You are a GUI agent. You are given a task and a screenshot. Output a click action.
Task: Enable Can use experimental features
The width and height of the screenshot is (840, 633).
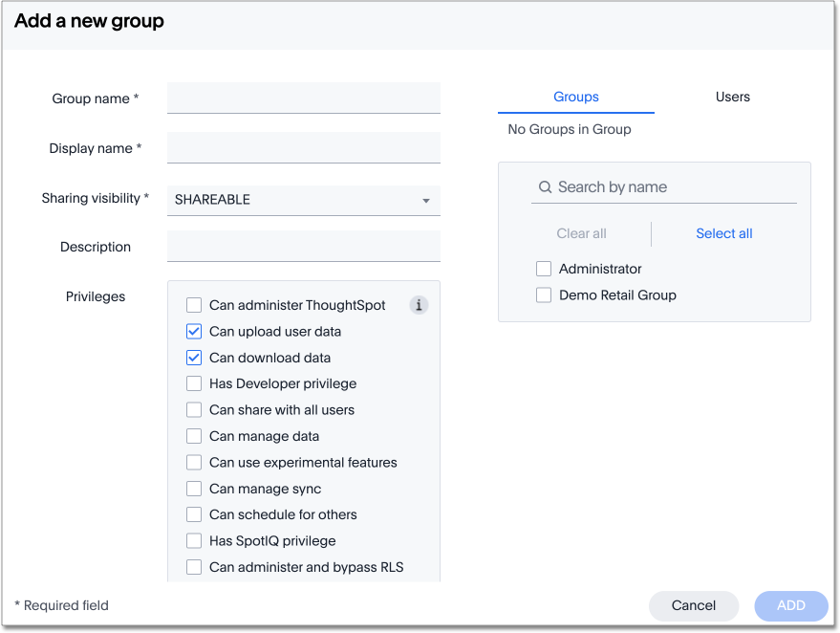[x=194, y=462]
